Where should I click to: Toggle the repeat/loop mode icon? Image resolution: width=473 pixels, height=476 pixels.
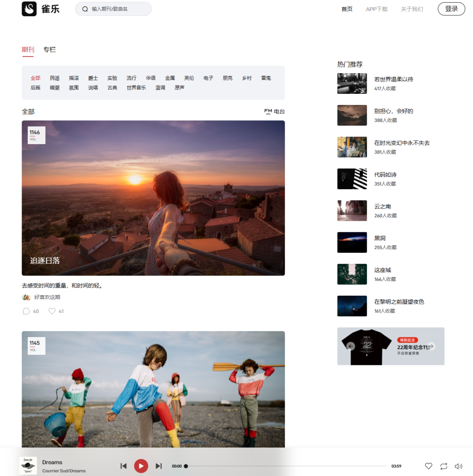pyautogui.click(x=443, y=466)
